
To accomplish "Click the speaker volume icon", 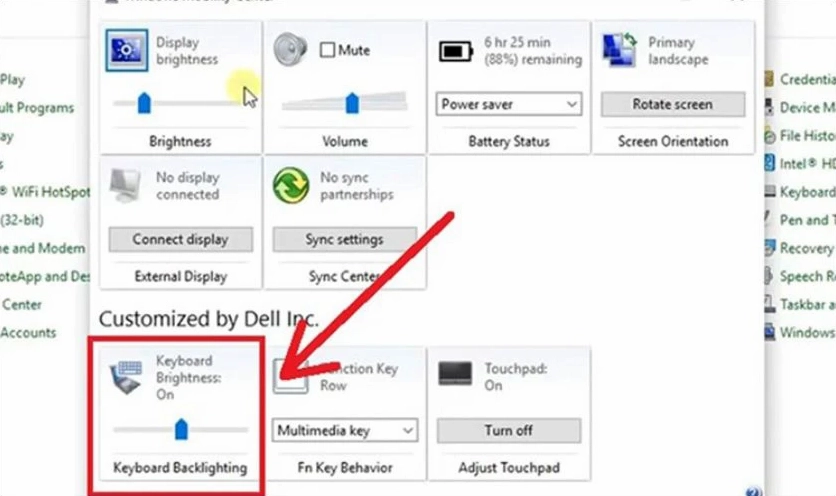I will [290, 49].
